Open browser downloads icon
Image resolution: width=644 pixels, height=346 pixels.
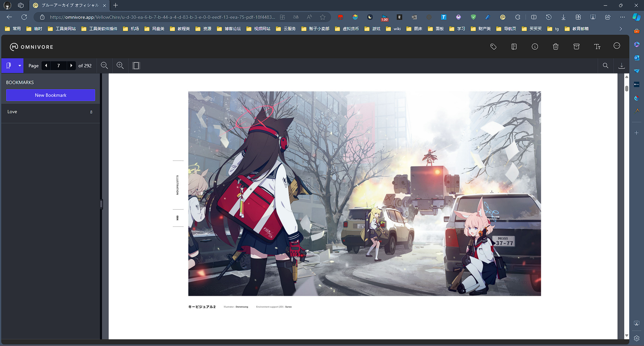click(x=563, y=17)
